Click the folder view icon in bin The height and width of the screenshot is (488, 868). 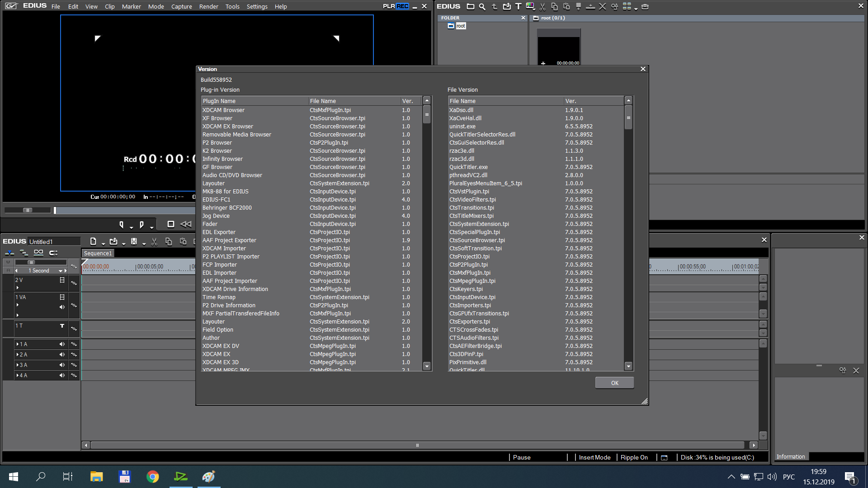point(471,7)
